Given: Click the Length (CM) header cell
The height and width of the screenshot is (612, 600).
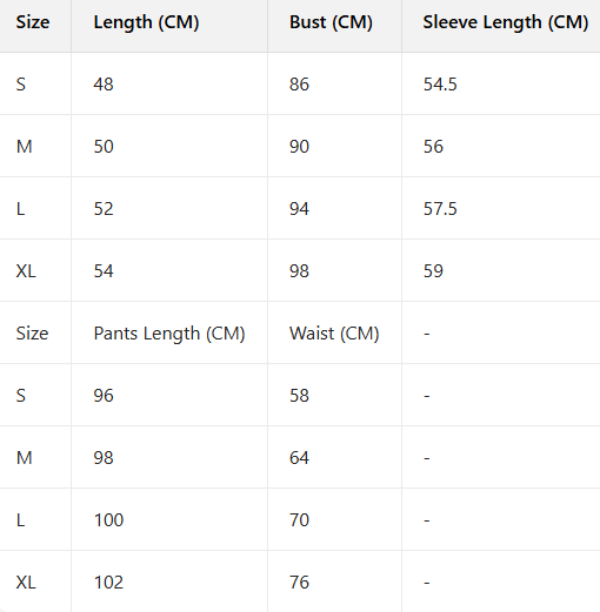Looking at the screenshot, I should click(145, 22).
